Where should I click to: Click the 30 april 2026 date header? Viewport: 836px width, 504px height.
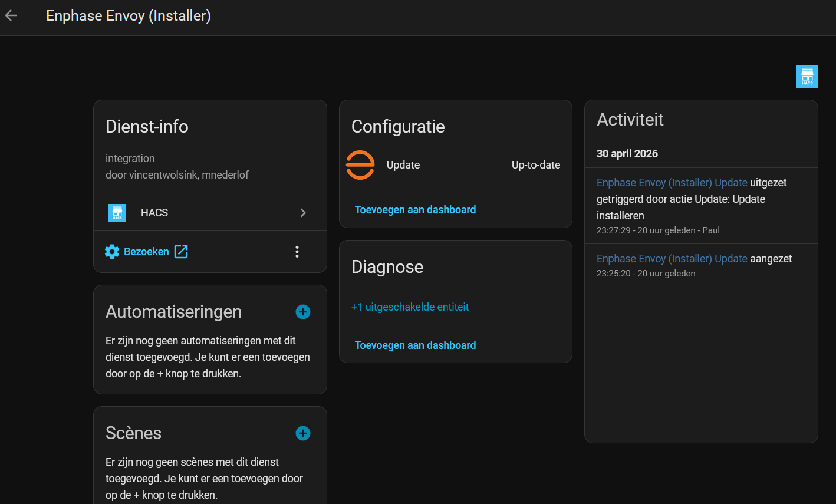(x=627, y=154)
